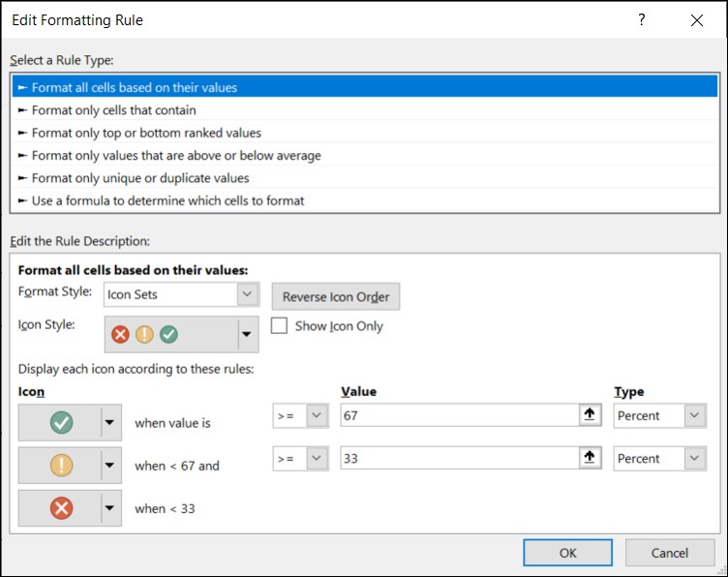This screenshot has height=577, width=728.
Task: Click the Reverse Icon Order button
Action: 335,296
